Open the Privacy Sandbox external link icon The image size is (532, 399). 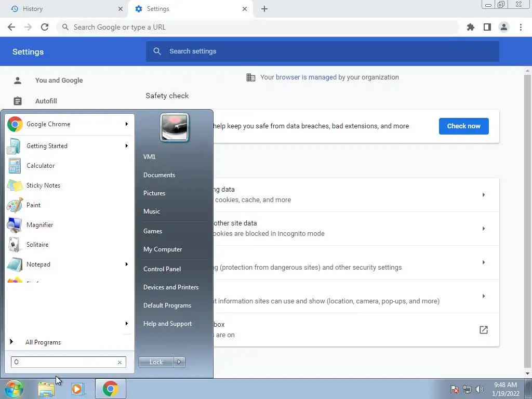pos(484,330)
